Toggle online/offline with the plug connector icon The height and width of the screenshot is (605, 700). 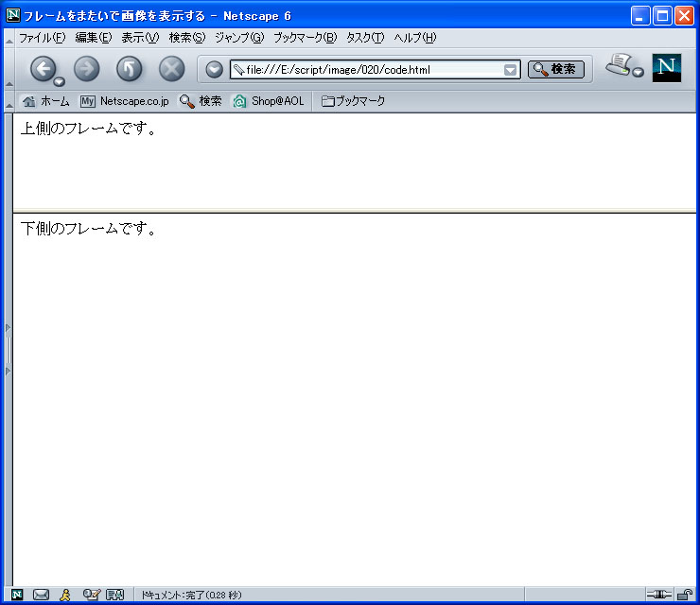coord(659,595)
